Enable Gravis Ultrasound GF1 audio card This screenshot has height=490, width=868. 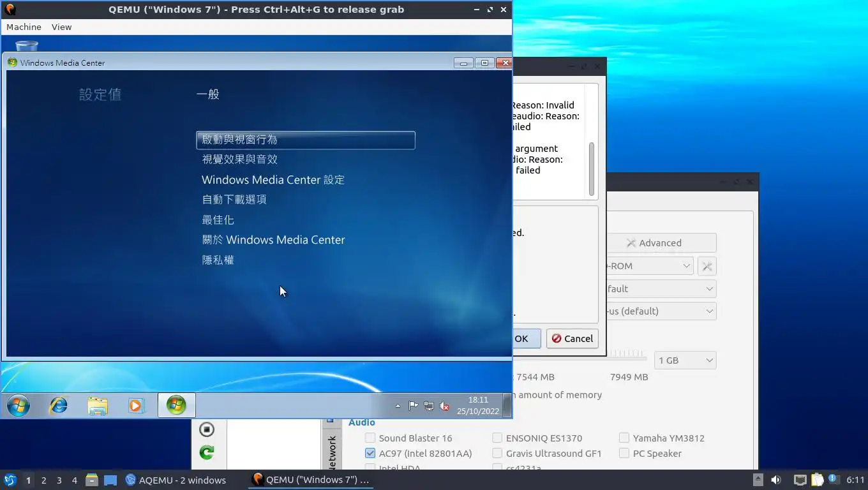point(497,453)
